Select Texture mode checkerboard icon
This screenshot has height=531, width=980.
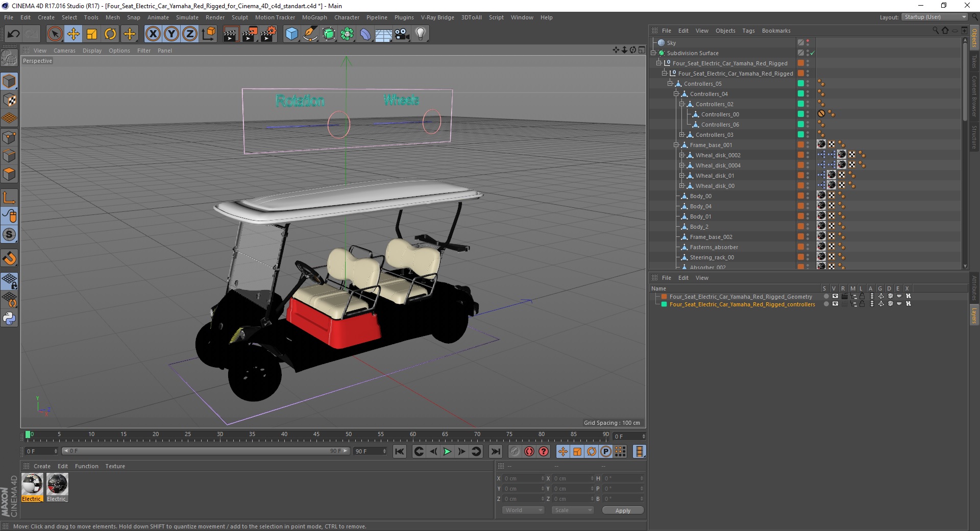tap(9, 100)
